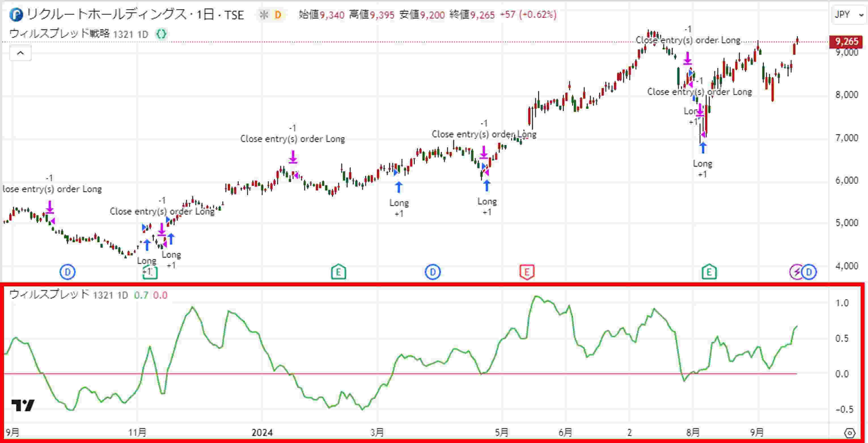Select the ウィルスプレッド indicator title in lower pane
The image size is (868, 443).
[x=49, y=295]
